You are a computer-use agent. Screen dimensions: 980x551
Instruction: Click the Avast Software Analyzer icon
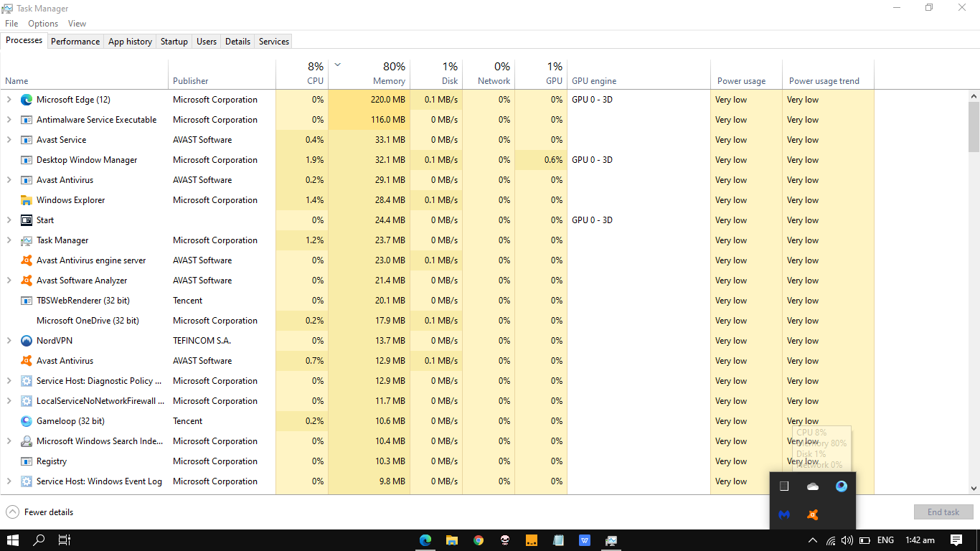pyautogui.click(x=27, y=281)
